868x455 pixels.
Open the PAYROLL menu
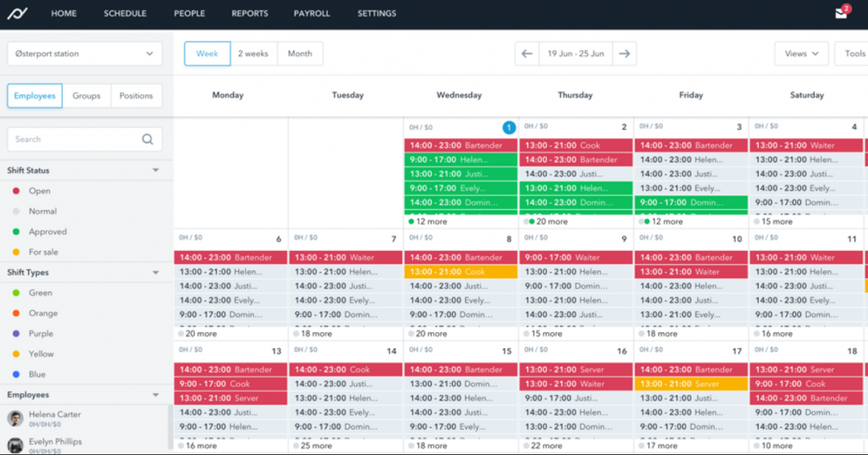[x=312, y=14]
